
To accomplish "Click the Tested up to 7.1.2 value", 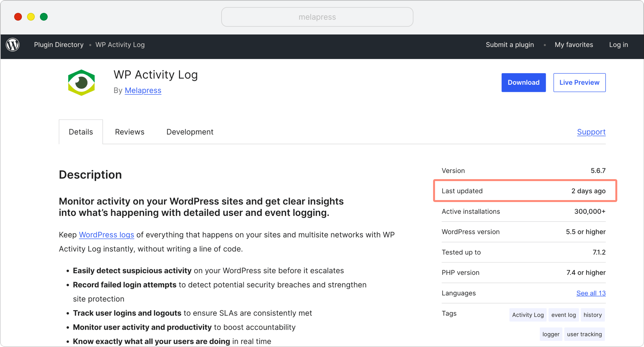I will [599, 252].
